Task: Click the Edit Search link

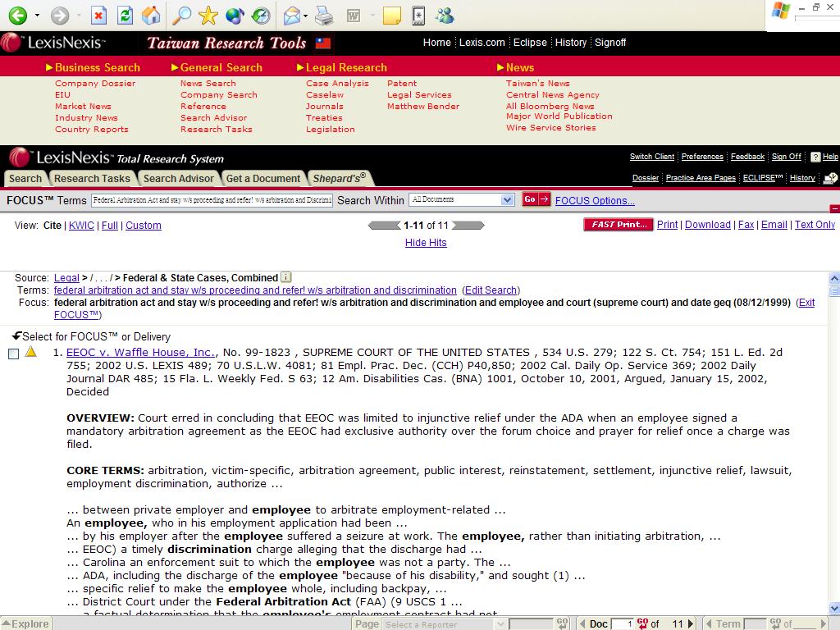Action: point(491,290)
